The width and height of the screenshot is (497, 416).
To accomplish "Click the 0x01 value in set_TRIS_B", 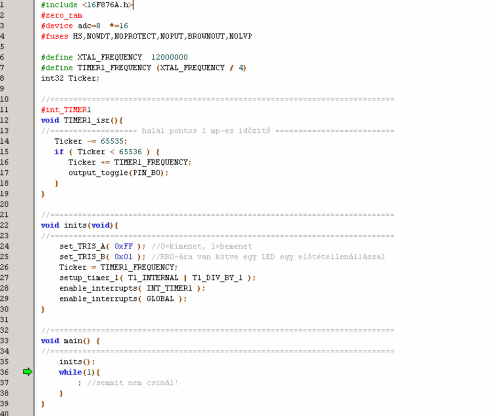I will [x=123, y=257].
